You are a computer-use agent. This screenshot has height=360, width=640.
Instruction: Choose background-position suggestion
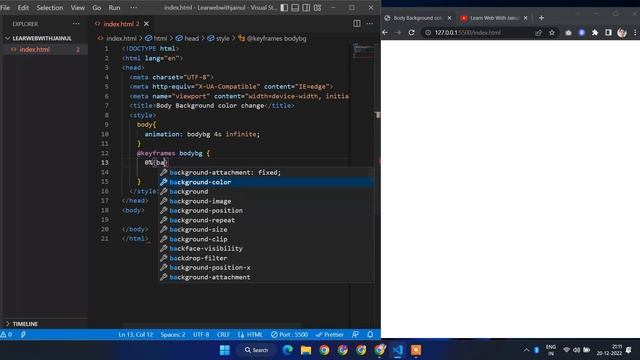(266, 211)
